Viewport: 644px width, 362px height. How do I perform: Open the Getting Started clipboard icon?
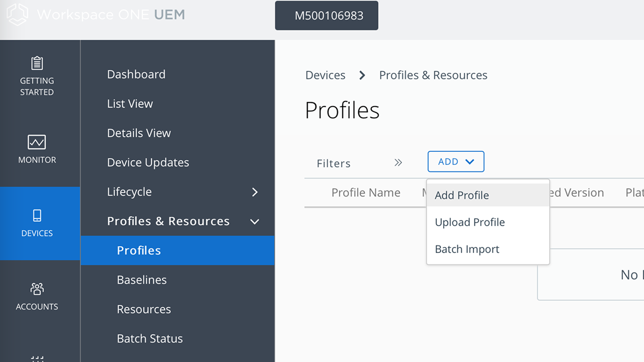pos(37,63)
